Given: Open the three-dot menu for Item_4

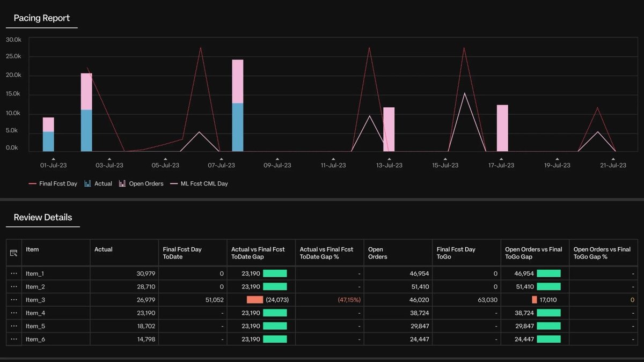Looking at the screenshot, I should click(14, 313).
